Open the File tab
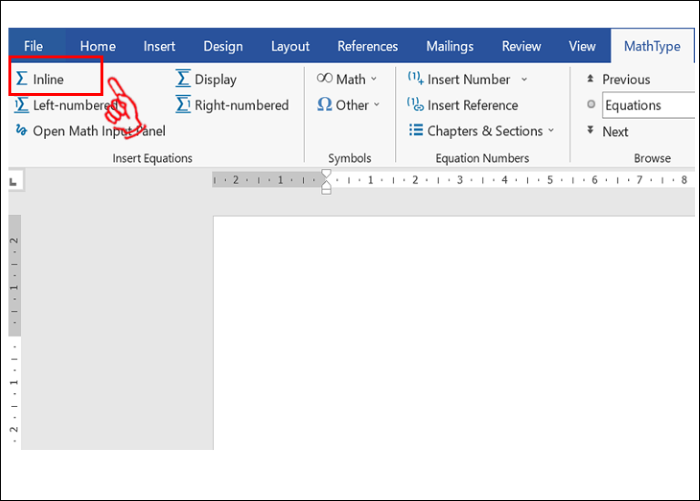 pyautogui.click(x=34, y=46)
